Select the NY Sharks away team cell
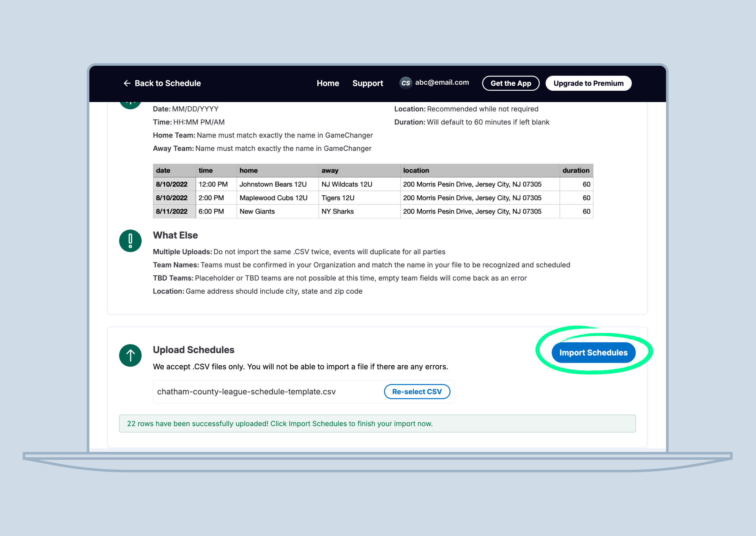 pos(338,211)
